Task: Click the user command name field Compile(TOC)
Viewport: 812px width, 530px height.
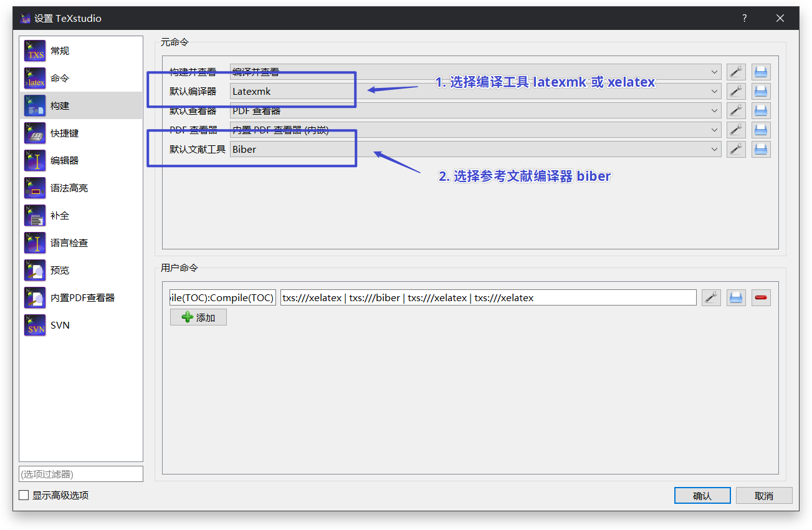Action: pos(223,297)
